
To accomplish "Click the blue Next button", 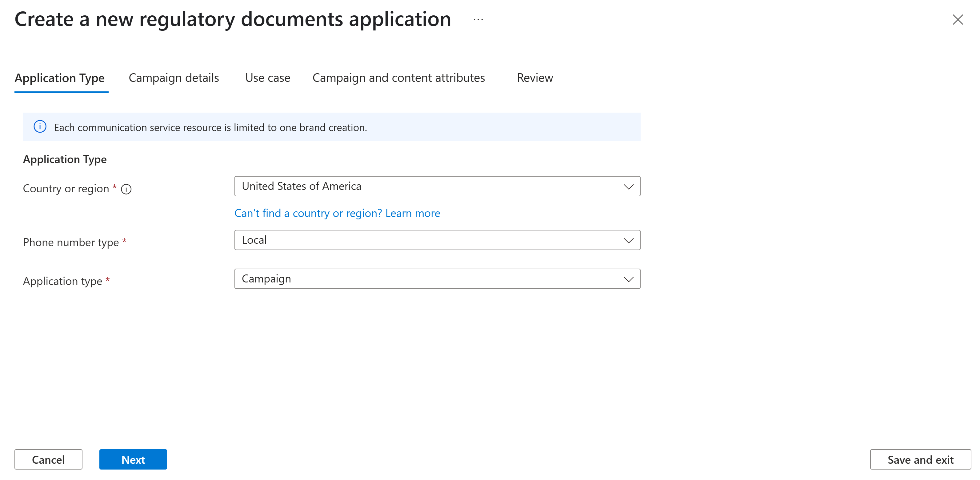I will coord(133,459).
